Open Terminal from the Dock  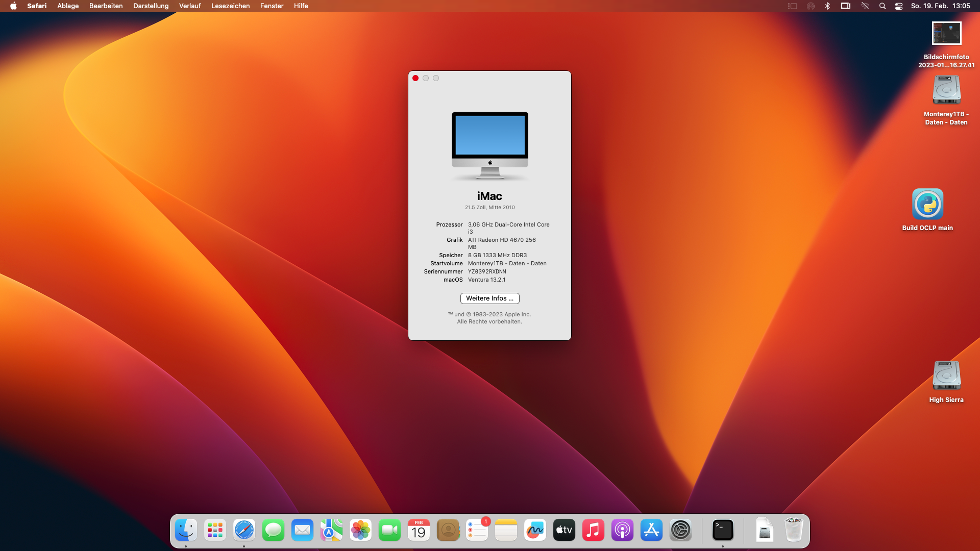click(723, 530)
